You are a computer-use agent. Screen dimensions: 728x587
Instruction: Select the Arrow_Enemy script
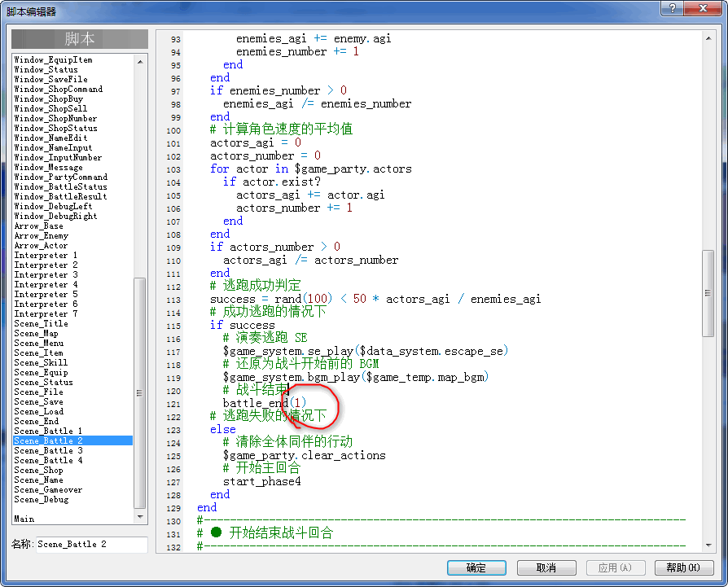click(42, 236)
